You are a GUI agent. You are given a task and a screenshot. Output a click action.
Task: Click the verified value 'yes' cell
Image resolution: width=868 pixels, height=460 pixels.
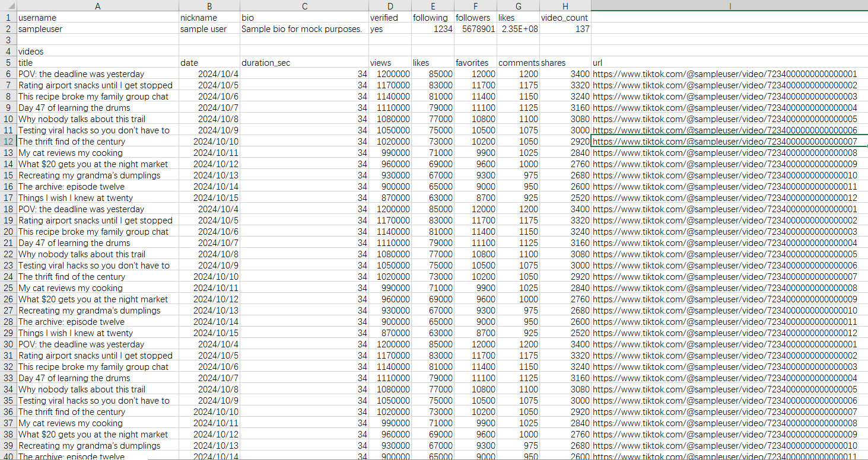pyautogui.click(x=390, y=29)
